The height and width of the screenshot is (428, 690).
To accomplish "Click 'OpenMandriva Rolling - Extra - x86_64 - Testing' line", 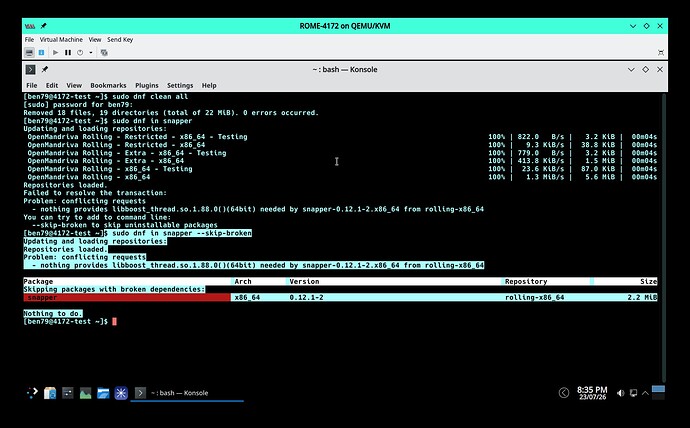I will [127, 153].
